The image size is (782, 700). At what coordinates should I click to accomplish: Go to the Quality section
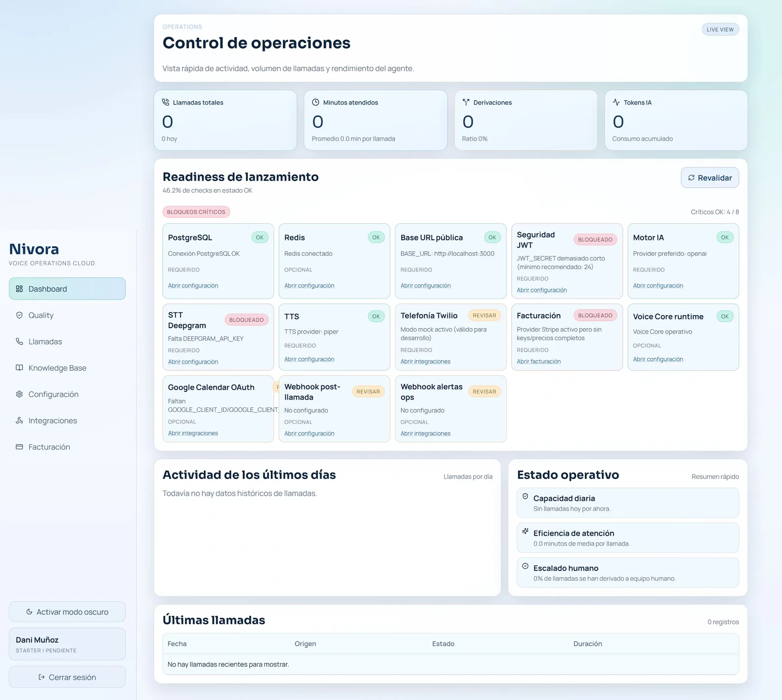67,315
